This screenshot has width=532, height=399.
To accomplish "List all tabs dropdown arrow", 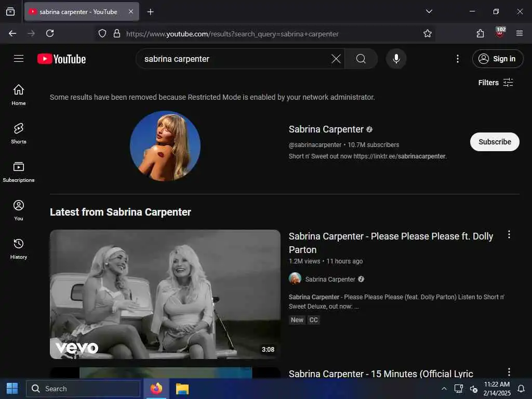I will [429, 11].
